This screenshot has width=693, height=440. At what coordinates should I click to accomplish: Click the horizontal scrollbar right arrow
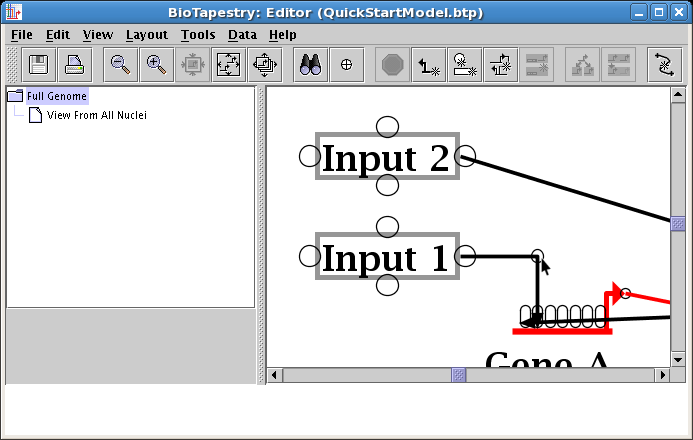click(662, 375)
